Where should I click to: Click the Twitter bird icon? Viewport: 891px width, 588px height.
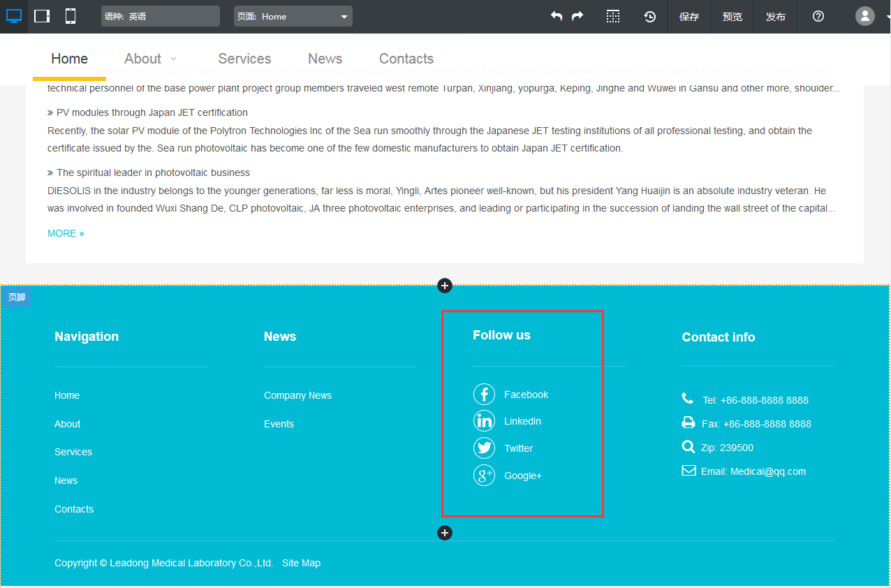click(484, 448)
